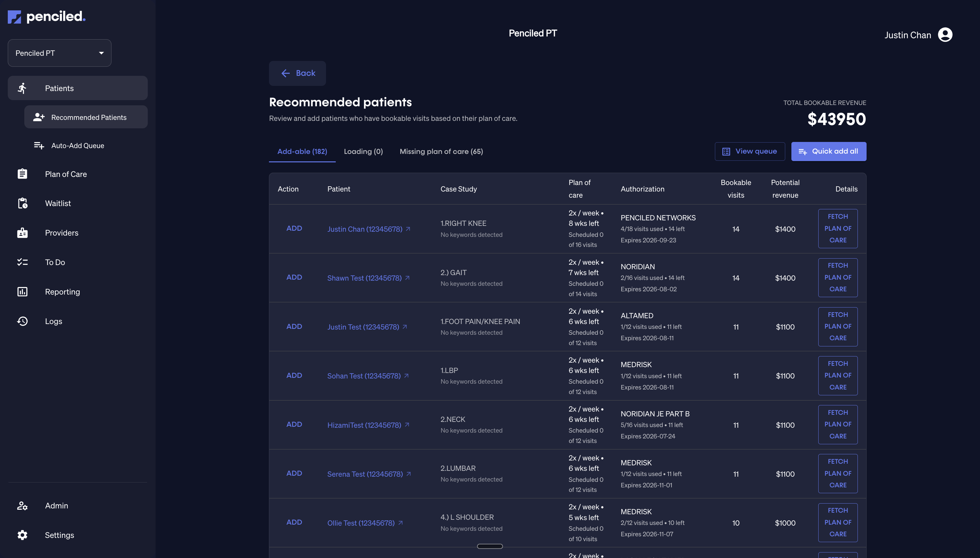The height and width of the screenshot is (558, 980).
Task: Open the user account avatar icon
Action: click(945, 35)
